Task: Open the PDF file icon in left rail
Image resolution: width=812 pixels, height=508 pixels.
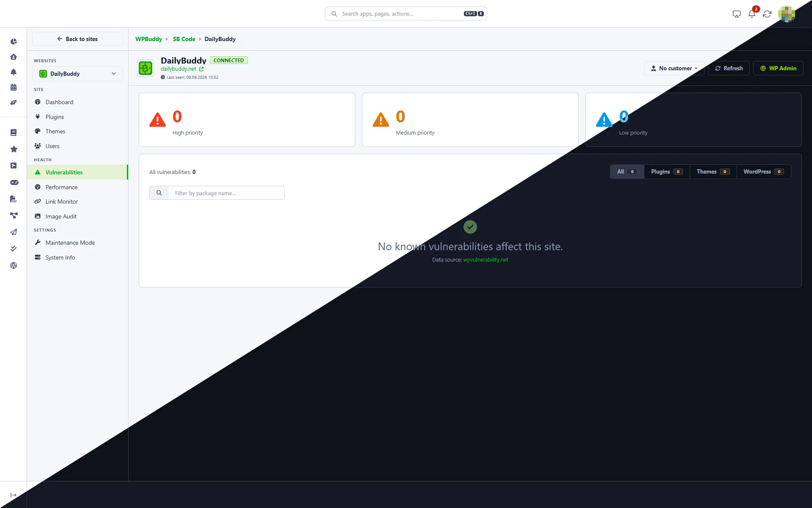Action: tap(14, 199)
